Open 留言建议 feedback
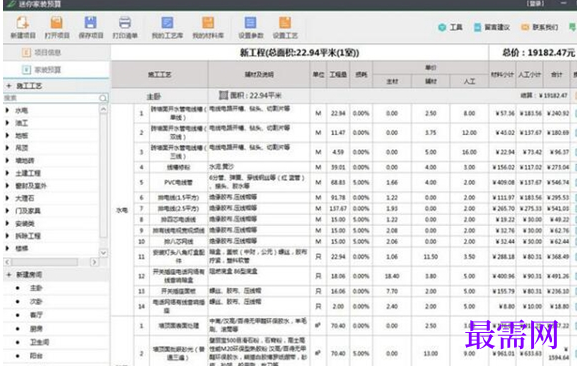 (x=492, y=27)
